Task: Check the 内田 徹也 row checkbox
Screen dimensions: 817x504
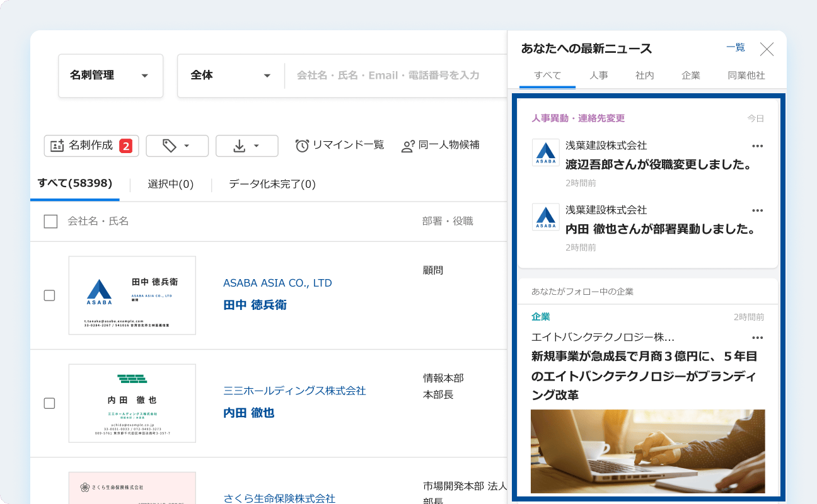Action: pos(49,403)
